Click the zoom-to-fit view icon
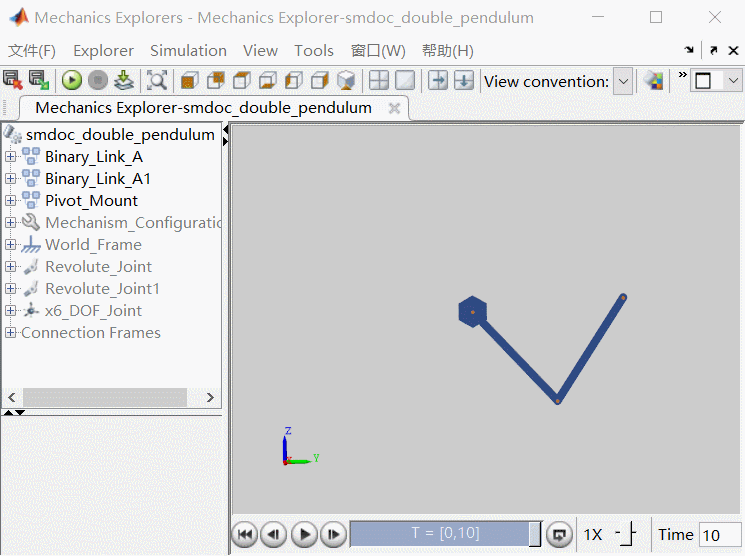This screenshot has width=745, height=556. [x=157, y=80]
